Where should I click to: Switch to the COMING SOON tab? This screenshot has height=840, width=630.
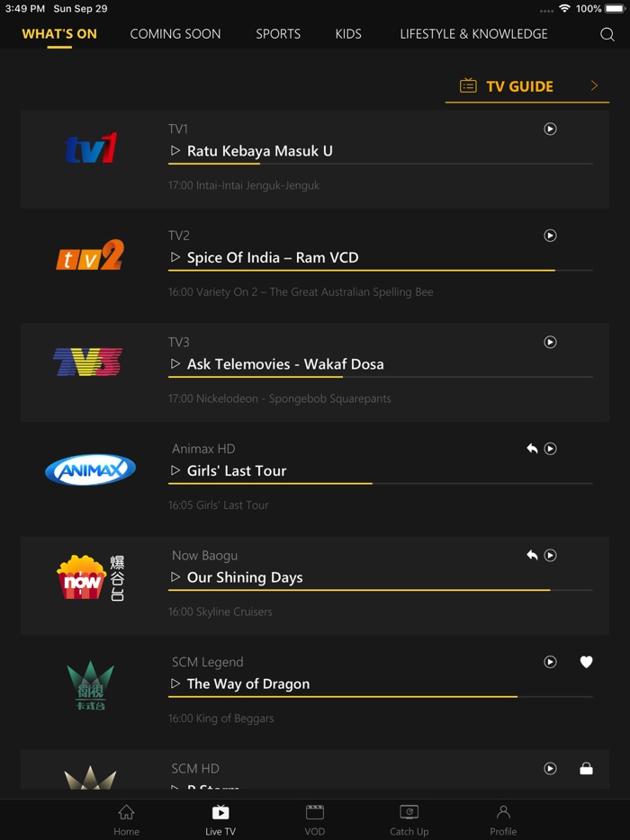[175, 34]
